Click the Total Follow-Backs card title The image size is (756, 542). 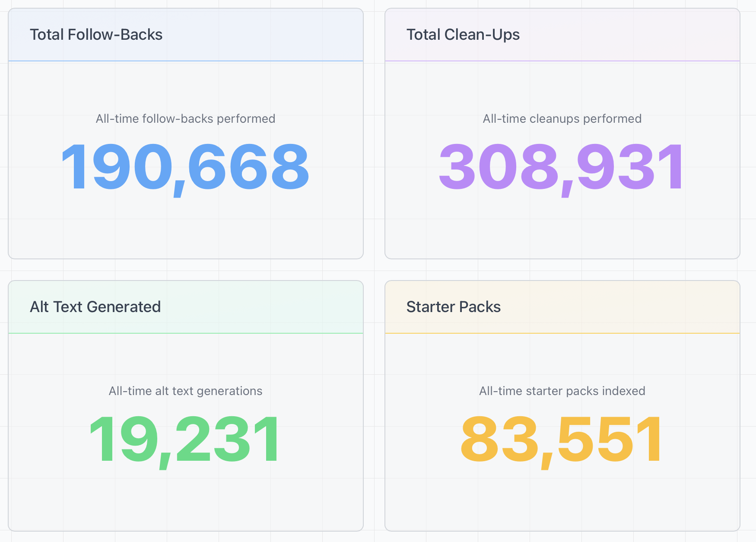pos(96,35)
